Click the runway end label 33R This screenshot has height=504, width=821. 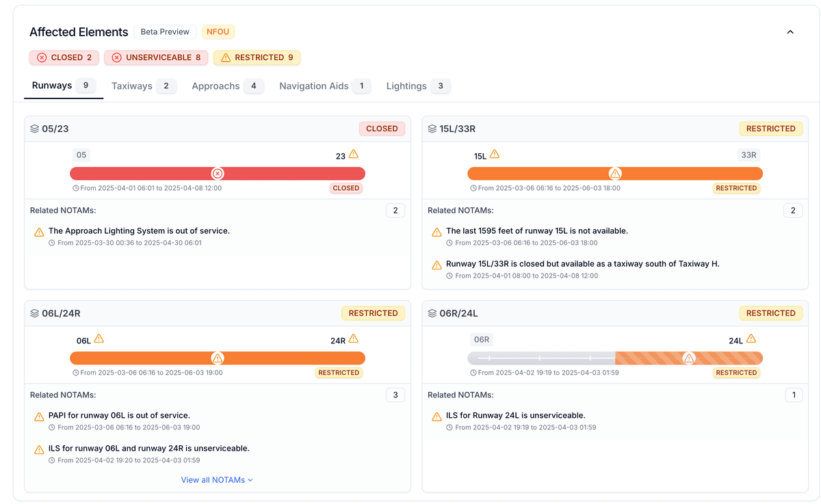pyautogui.click(x=748, y=155)
